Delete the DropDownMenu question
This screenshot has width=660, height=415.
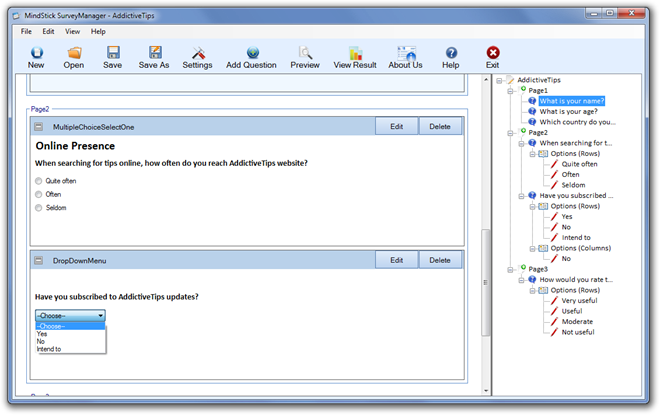click(x=440, y=260)
